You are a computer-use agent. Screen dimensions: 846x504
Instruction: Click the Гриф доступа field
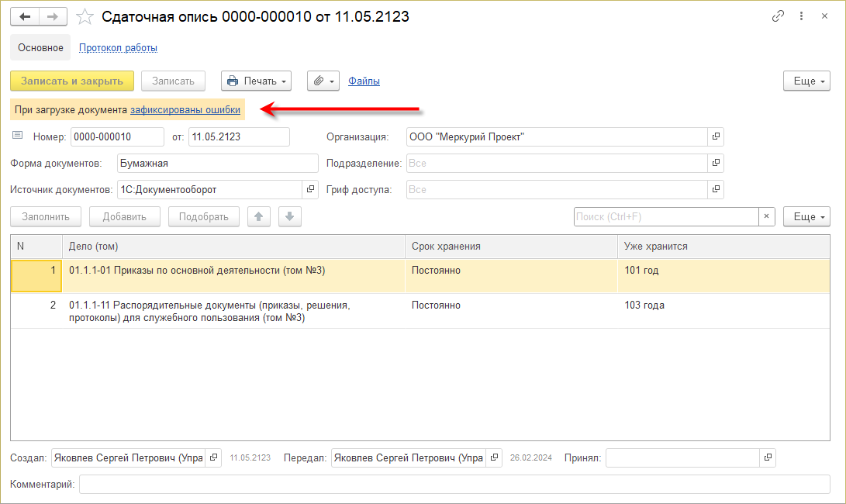point(557,189)
